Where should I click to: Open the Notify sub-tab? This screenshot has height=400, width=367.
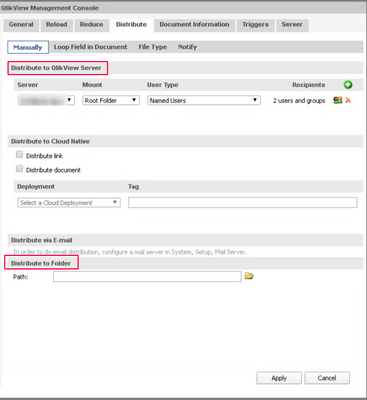click(x=187, y=47)
